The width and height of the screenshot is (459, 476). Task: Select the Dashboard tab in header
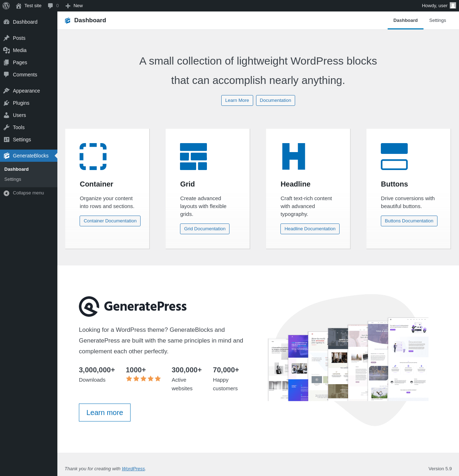click(x=406, y=20)
